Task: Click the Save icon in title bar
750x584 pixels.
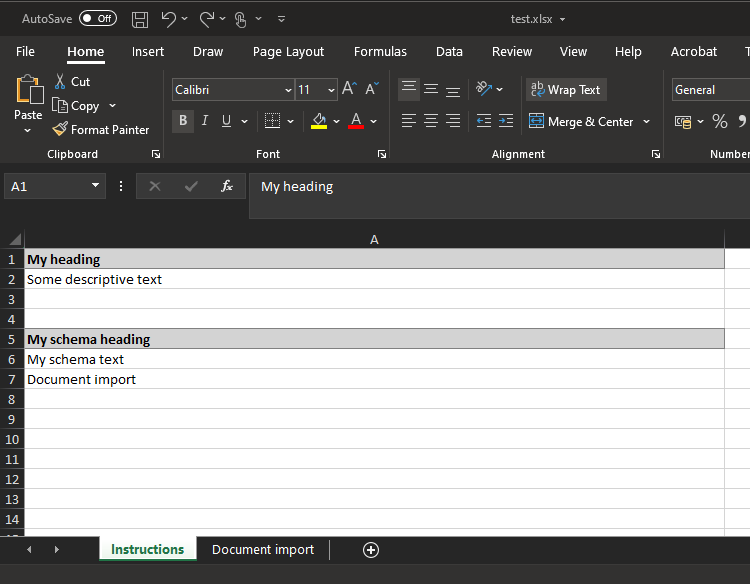Action: point(140,19)
